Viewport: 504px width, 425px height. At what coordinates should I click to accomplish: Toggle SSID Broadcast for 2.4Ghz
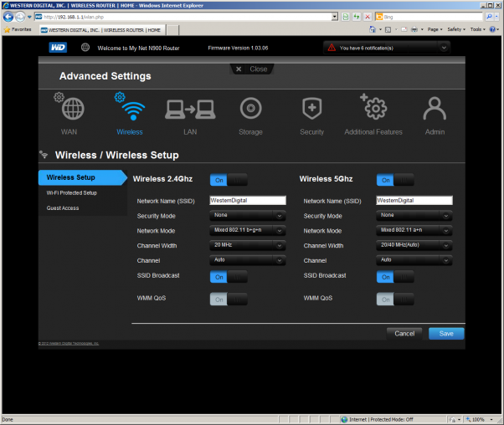tap(229, 277)
